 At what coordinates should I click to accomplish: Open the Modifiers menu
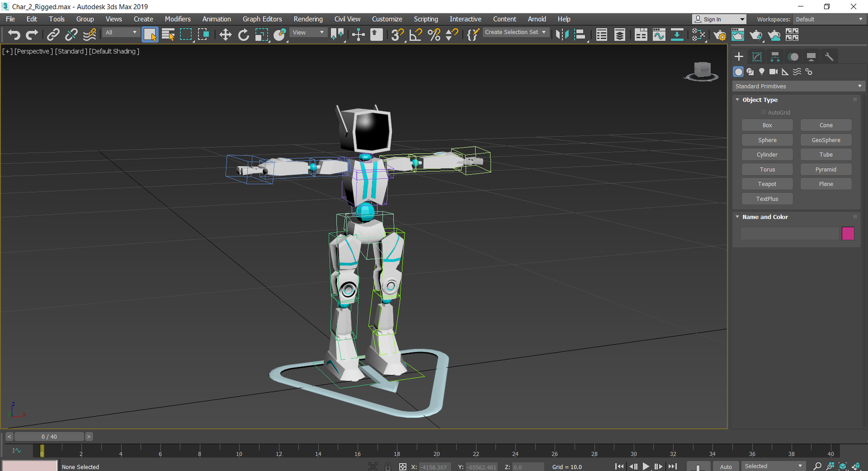[177, 19]
